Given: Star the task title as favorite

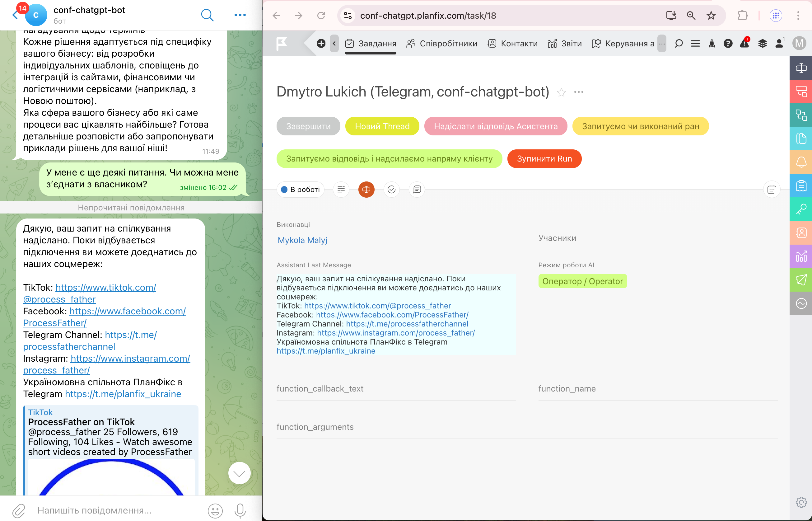Looking at the screenshot, I should (561, 92).
